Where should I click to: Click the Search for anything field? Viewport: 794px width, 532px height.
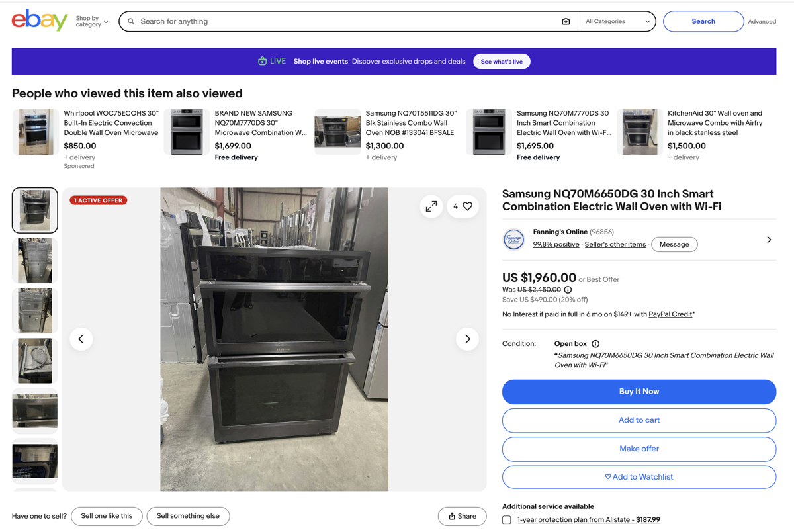coord(347,22)
